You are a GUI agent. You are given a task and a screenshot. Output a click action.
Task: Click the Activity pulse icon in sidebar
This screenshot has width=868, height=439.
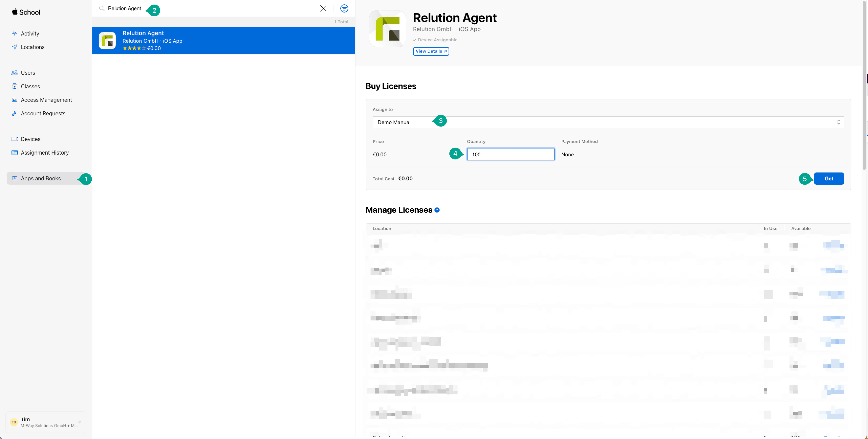pyautogui.click(x=15, y=33)
